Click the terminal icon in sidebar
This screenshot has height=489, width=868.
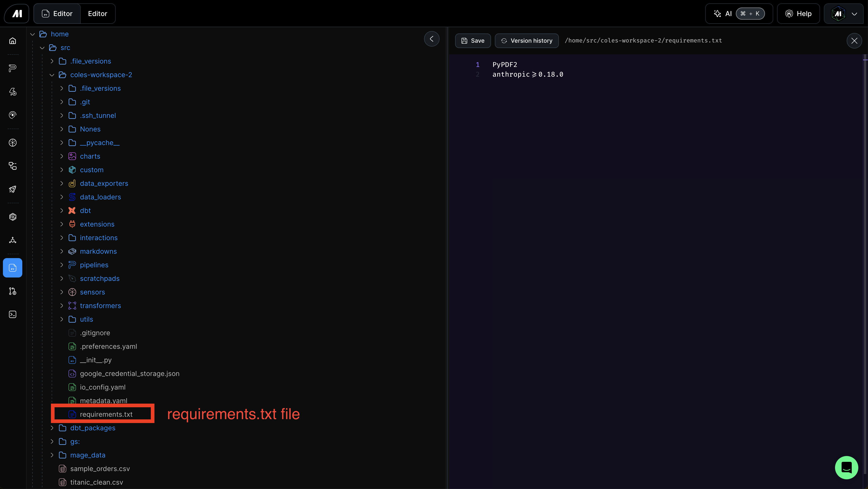click(x=12, y=314)
